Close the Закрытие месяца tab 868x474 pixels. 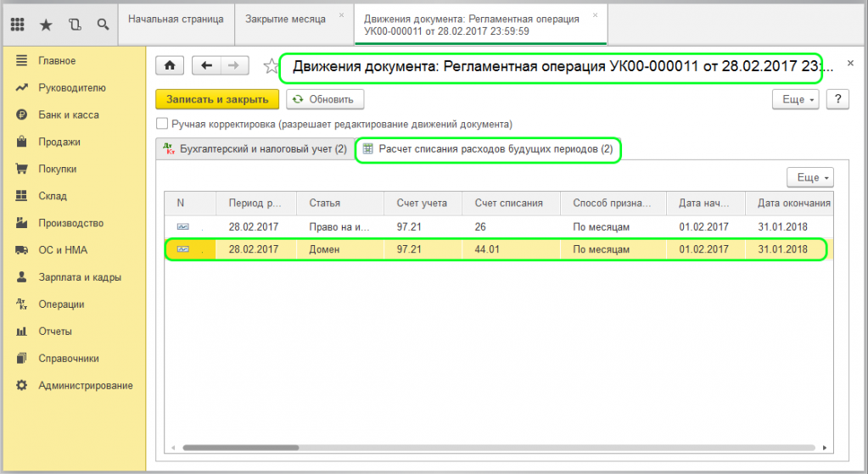click(x=341, y=14)
